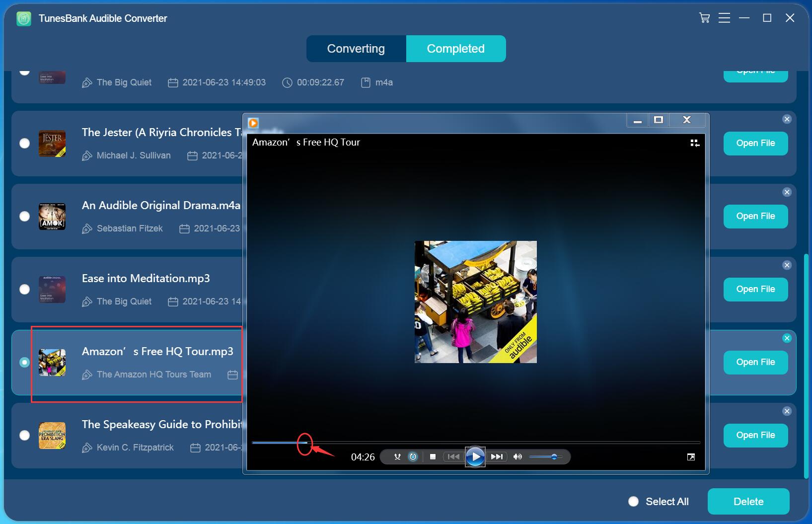Switch to the Completed tab
Image resolution: width=812 pixels, height=524 pixels.
click(456, 49)
